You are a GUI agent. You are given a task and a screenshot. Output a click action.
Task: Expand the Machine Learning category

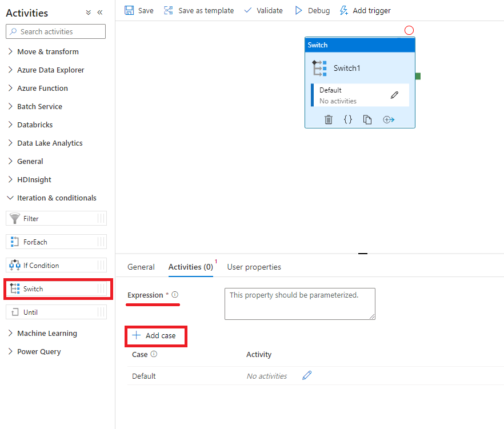[47, 333]
